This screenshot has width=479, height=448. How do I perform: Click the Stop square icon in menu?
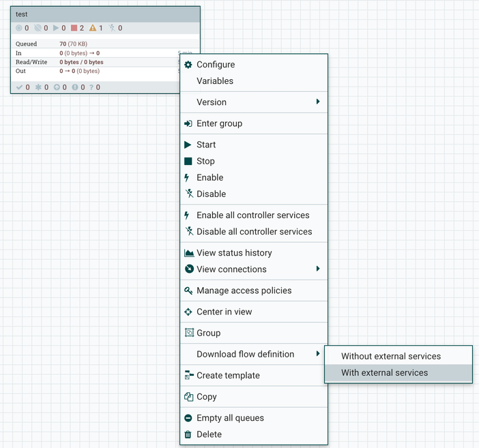click(188, 161)
